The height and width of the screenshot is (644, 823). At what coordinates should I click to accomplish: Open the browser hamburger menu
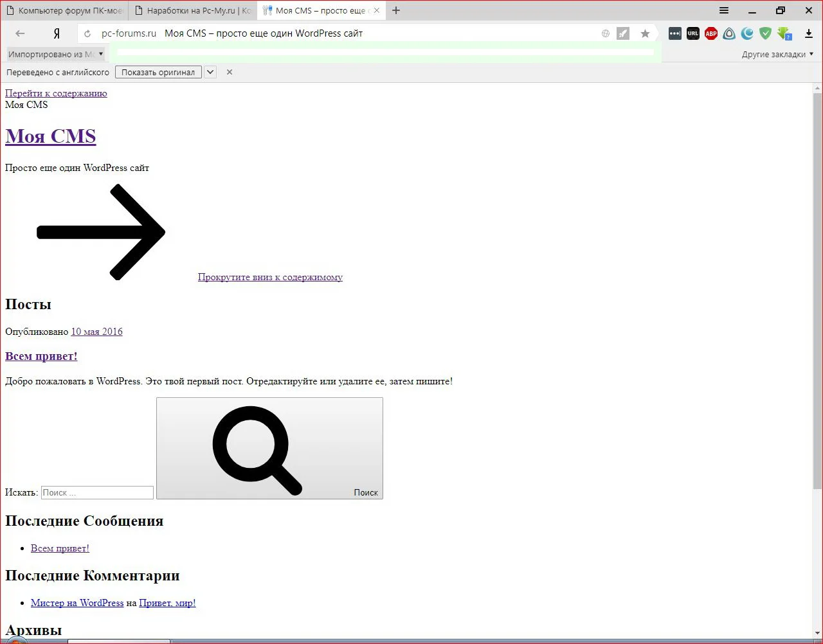(x=723, y=10)
